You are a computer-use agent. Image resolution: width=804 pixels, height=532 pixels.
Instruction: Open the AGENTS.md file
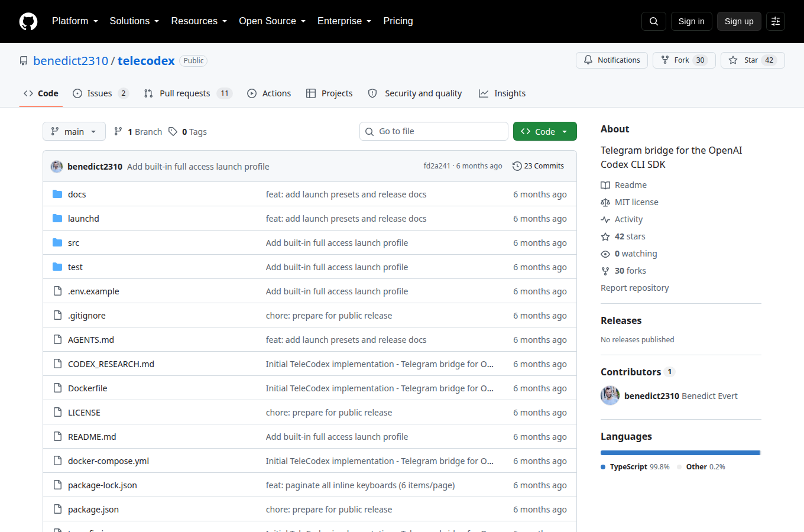tap(91, 340)
